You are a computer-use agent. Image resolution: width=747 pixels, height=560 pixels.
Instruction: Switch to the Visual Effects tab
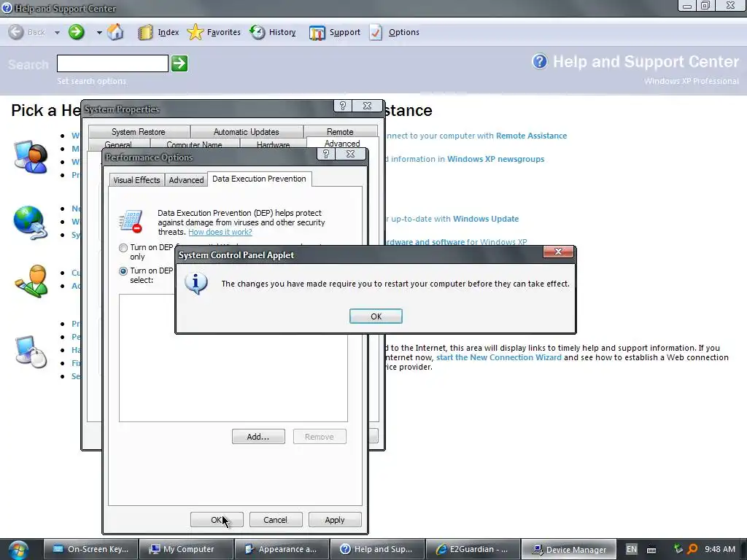tap(136, 180)
